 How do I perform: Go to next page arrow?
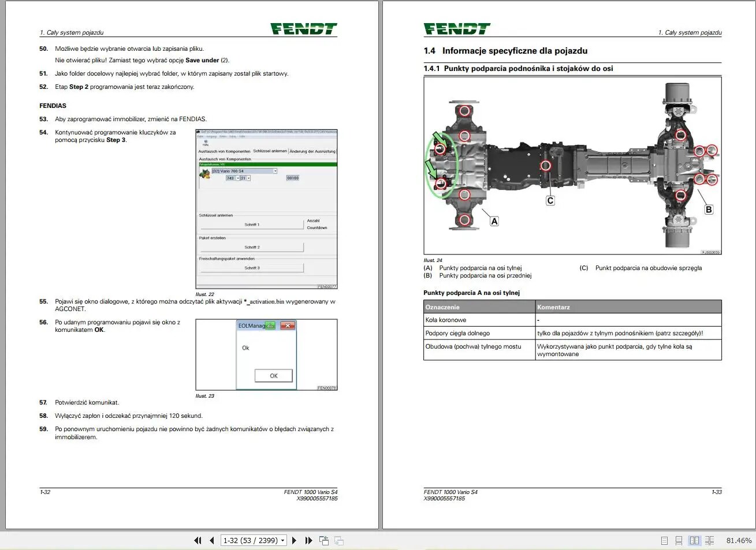tap(295, 541)
